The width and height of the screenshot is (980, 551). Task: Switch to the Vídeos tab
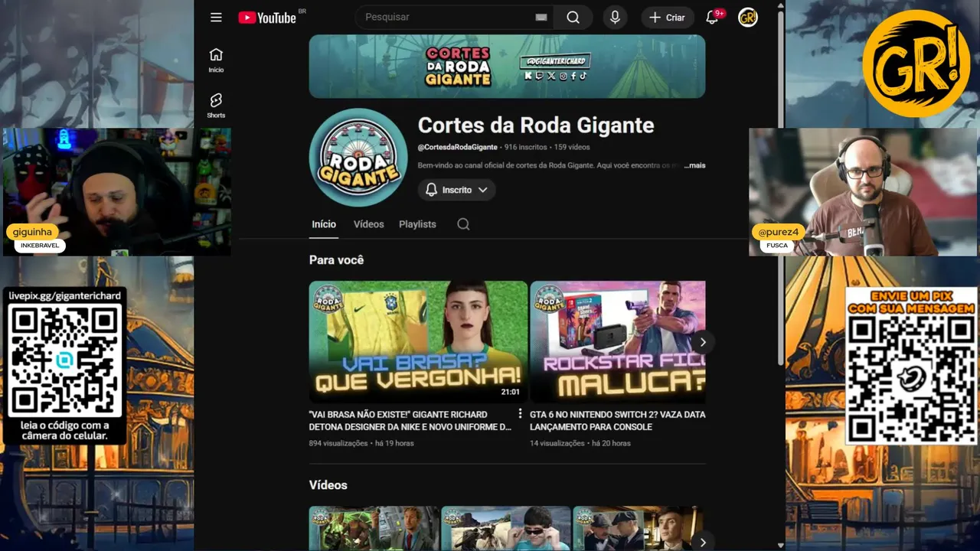pyautogui.click(x=368, y=224)
